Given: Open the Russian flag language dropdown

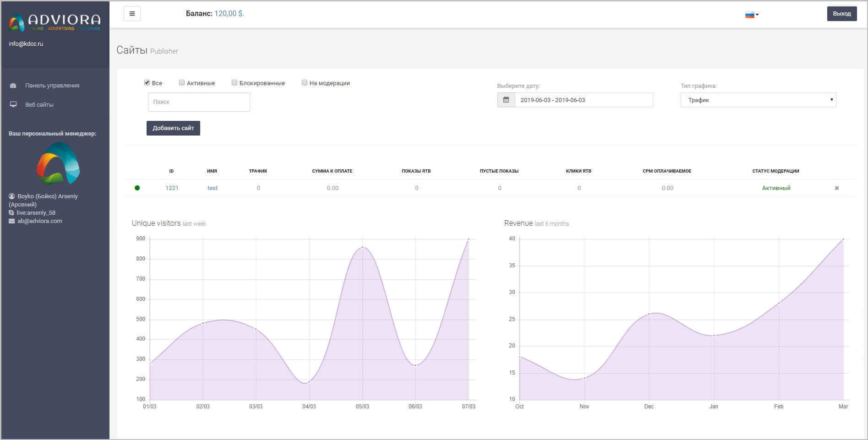Looking at the screenshot, I should (x=752, y=15).
